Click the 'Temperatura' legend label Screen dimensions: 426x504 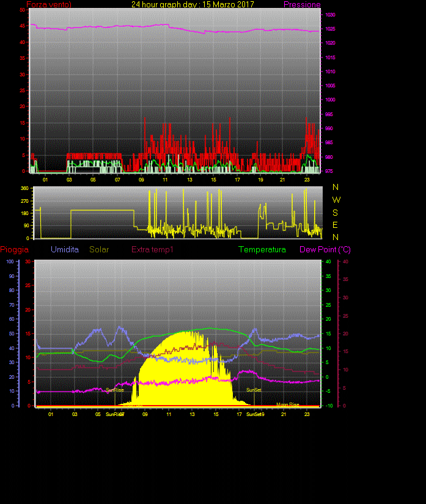tap(262, 249)
